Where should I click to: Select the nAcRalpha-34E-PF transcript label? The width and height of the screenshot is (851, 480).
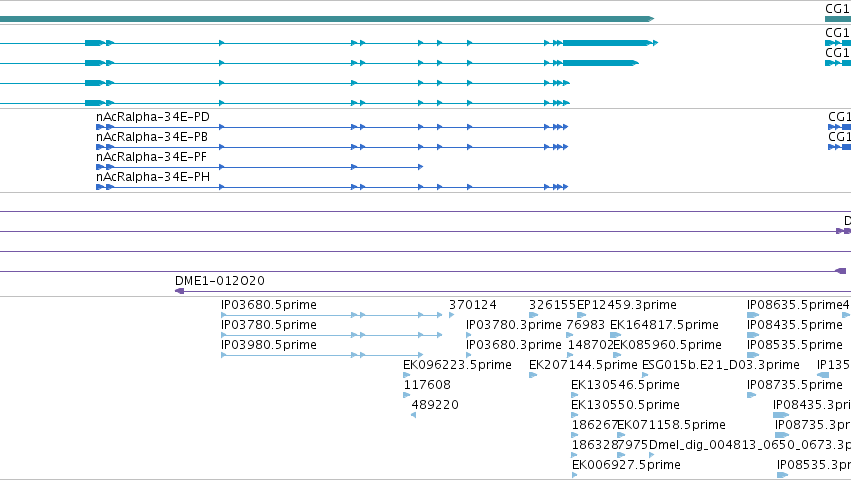[x=151, y=157]
